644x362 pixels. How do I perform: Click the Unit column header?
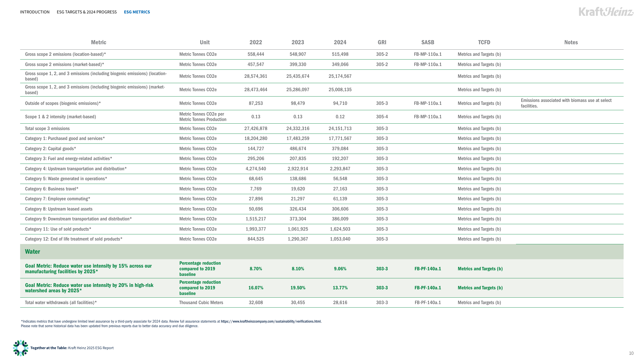click(205, 42)
